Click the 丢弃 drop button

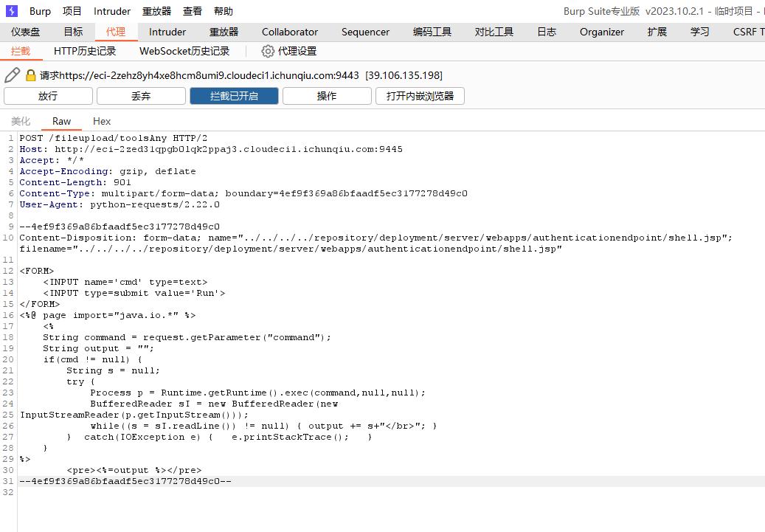click(x=141, y=96)
